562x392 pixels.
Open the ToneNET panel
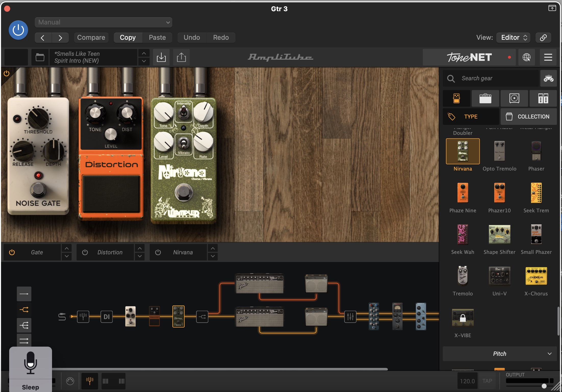[x=469, y=57]
